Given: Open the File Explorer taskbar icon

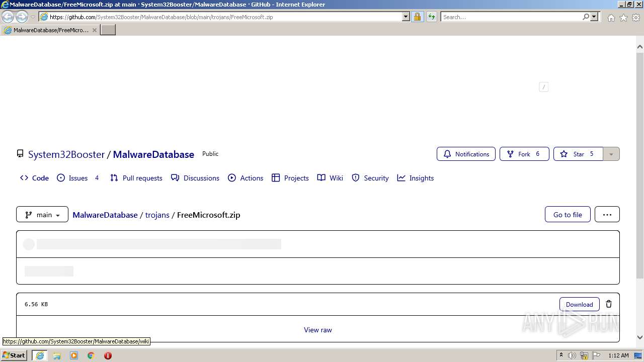Looking at the screenshot, I should 57,355.
